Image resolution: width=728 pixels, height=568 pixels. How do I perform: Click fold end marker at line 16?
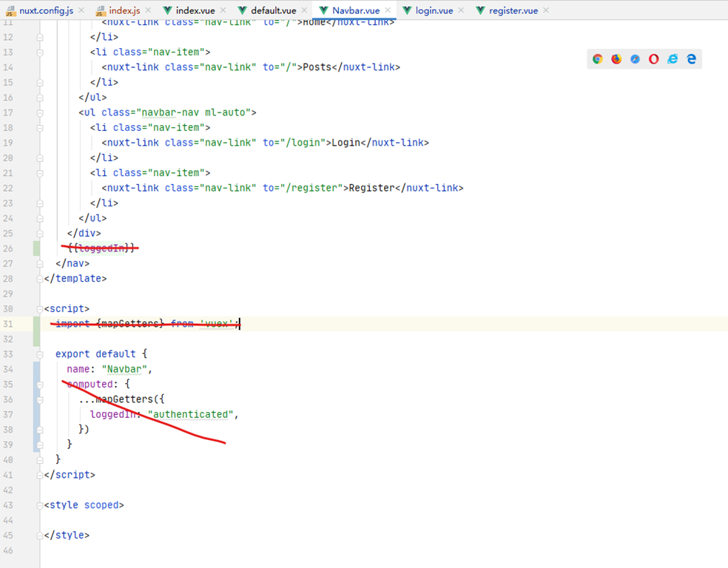pos(40,98)
